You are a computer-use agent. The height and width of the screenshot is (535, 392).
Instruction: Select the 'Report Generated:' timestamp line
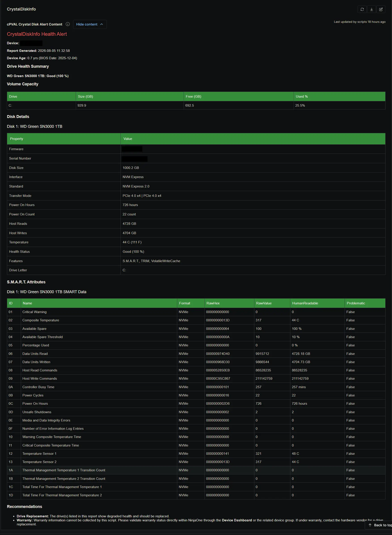(x=38, y=51)
